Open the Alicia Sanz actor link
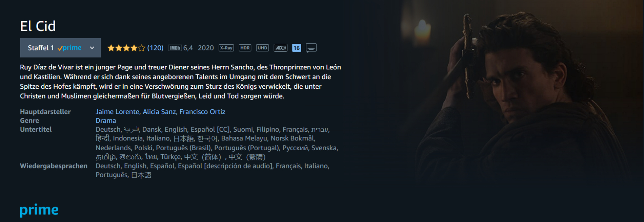Viewport: 644px width, 222px height. [x=159, y=112]
